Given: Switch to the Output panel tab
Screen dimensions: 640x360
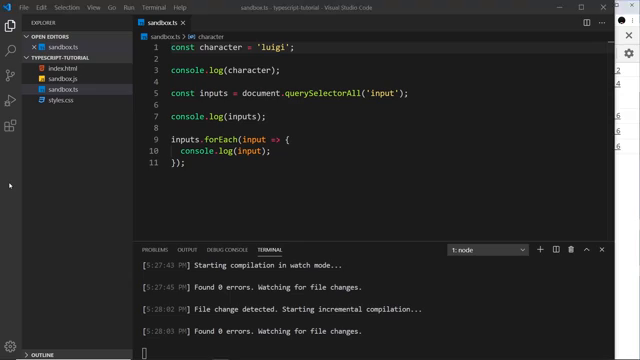Looking at the screenshot, I should coord(187,250).
